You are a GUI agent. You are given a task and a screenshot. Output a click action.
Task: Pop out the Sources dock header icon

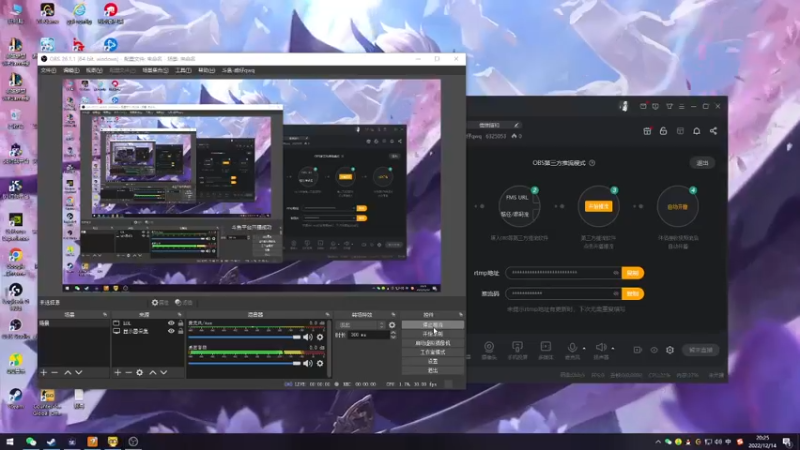[179, 315]
